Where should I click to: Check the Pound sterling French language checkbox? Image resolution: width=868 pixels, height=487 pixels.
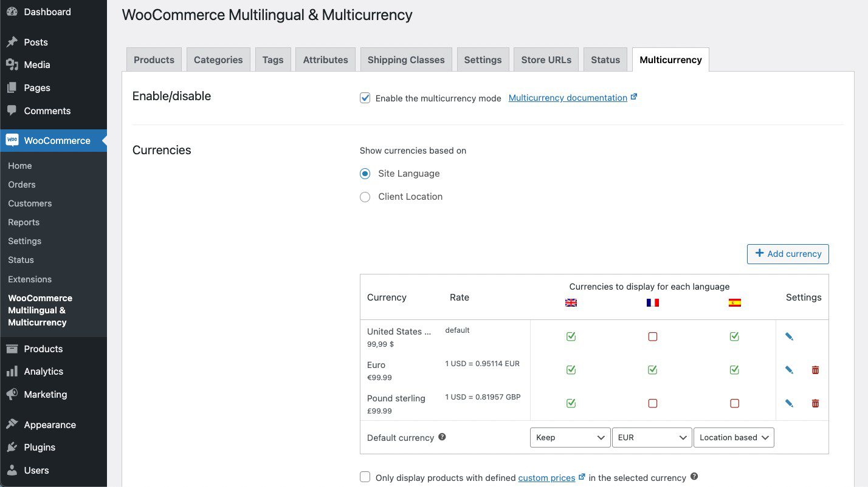pyautogui.click(x=652, y=403)
